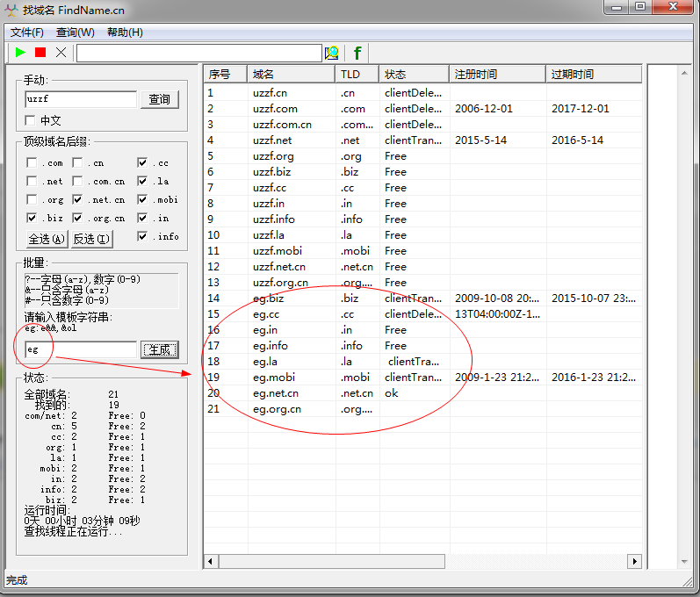
Task: Click the 查询 button
Action: click(x=160, y=99)
